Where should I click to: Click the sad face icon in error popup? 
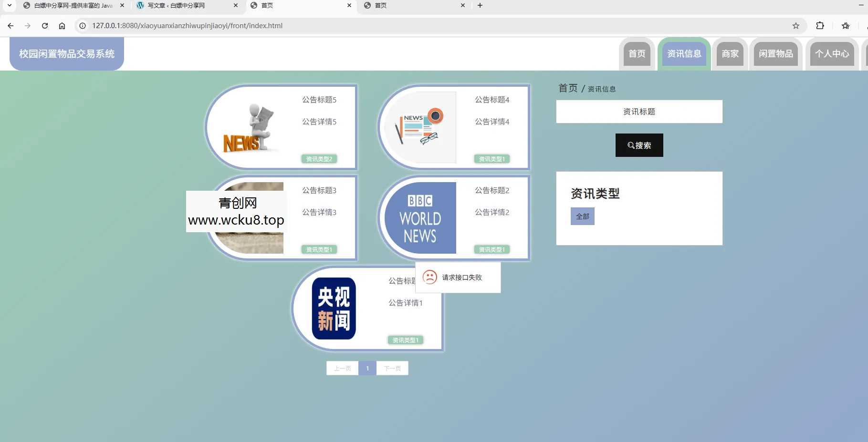coord(430,277)
